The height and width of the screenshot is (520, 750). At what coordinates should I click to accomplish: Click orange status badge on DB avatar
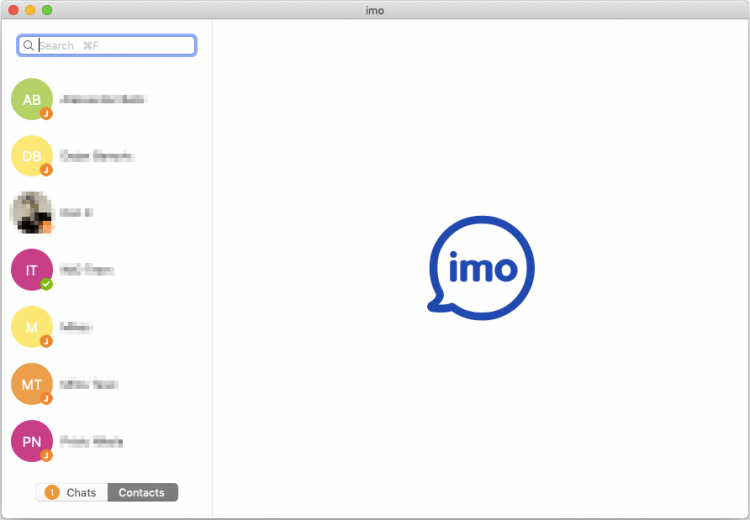point(46,170)
